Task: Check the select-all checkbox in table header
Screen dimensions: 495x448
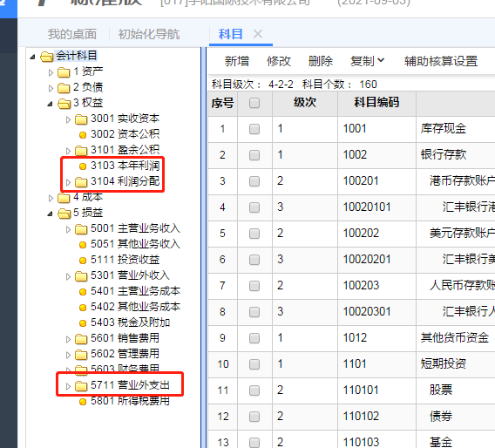Action: 254,103
